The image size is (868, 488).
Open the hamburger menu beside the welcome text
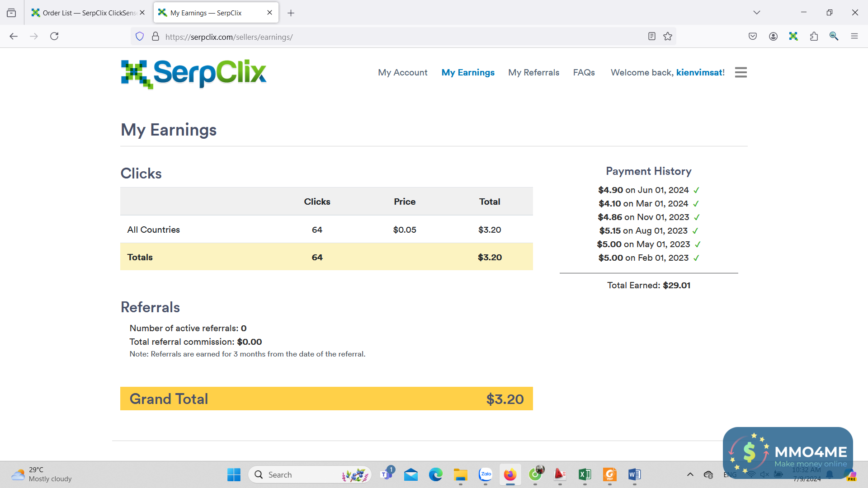741,72
